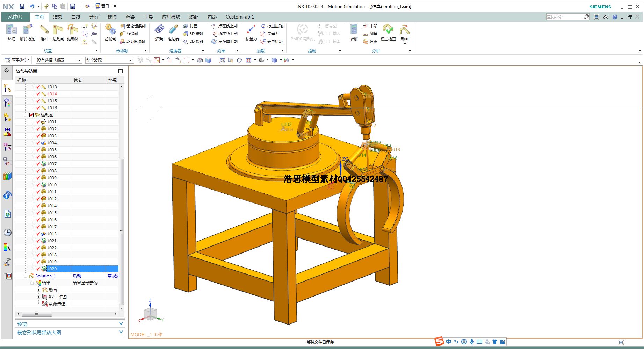Open the 菜单(M) menu dropdown
The width and height of the screenshot is (644, 349).
coord(17,60)
